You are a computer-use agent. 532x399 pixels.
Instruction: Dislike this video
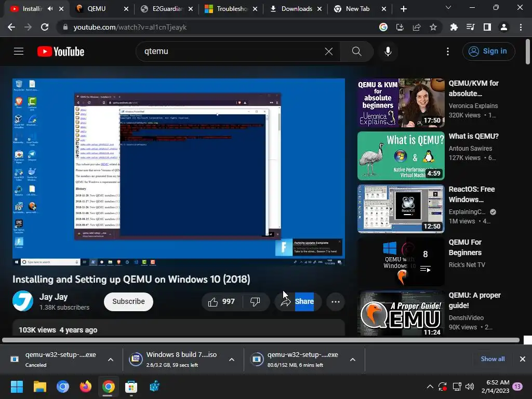coord(256,302)
